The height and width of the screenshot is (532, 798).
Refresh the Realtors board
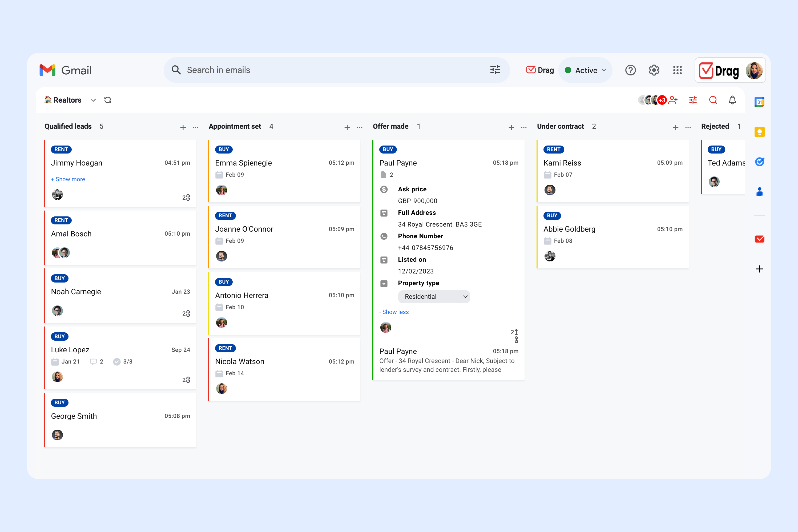108,100
